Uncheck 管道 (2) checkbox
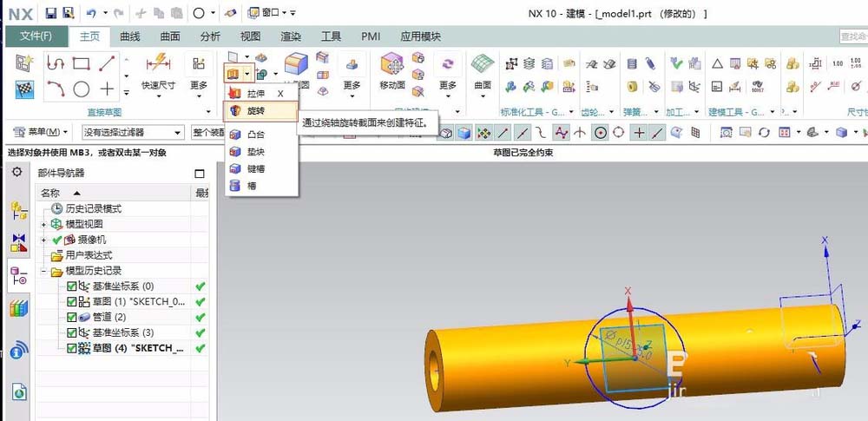Viewport: 868px width, 421px height. [x=71, y=318]
